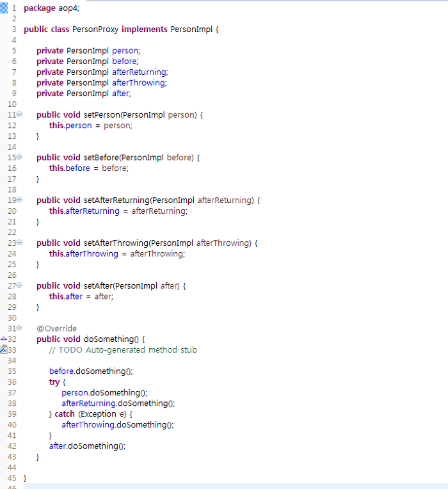Collapse the setAfterReturning method fold marker

[x=19, y=200]
